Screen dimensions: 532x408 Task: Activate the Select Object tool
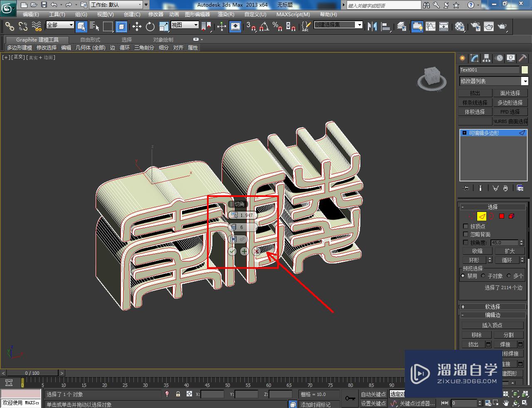click(x=81, y=27)
